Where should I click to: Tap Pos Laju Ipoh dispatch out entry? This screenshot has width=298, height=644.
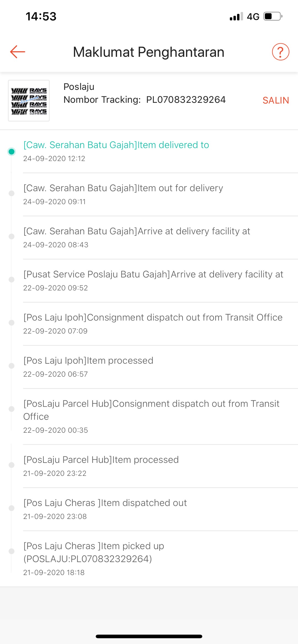click(153, 318)
